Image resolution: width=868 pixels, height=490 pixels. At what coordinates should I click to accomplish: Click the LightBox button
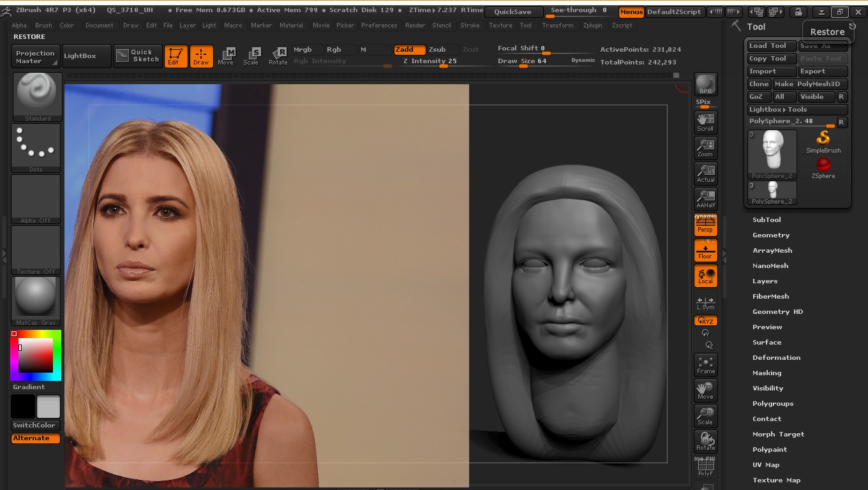coord(80,56)
